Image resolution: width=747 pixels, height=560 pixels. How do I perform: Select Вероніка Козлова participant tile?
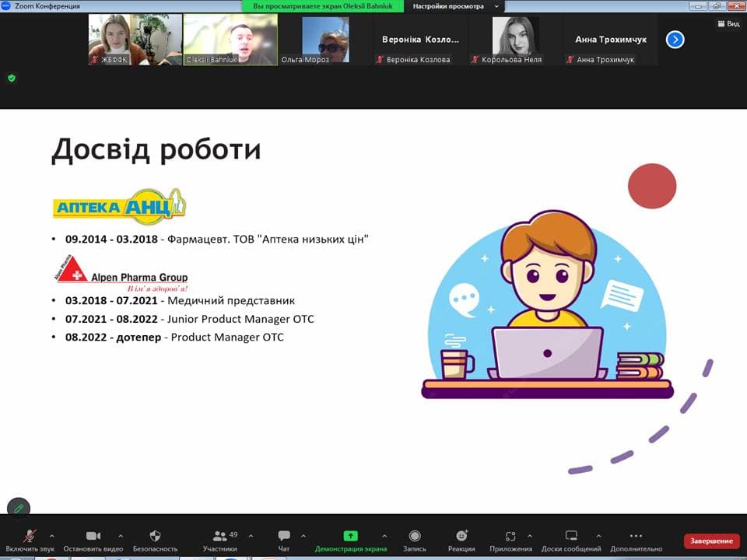click(421, 39)
